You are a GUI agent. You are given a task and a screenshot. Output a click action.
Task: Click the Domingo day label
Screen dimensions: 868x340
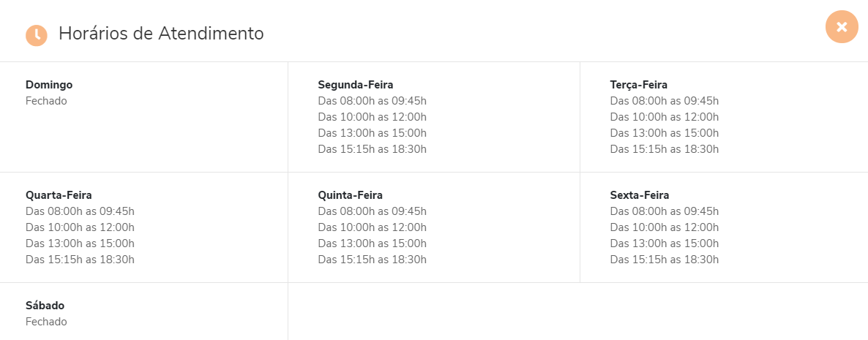[x=49, y=85]
